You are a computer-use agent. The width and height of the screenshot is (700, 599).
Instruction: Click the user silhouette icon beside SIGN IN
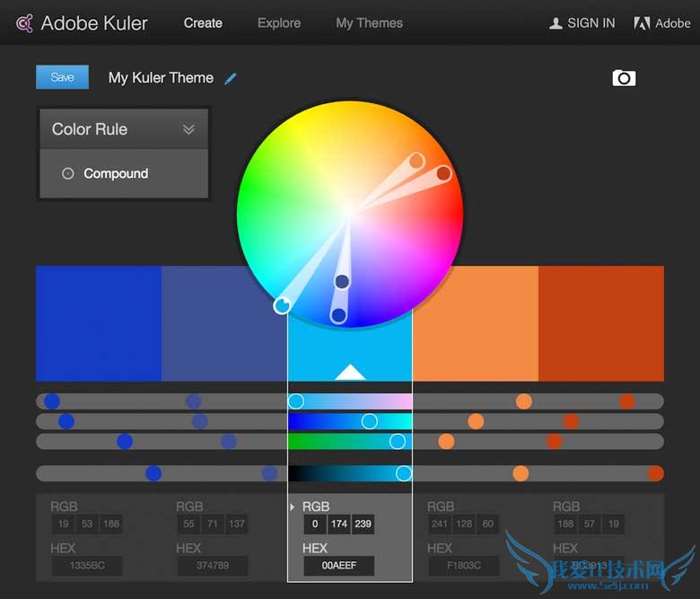[x=556, y=23]
